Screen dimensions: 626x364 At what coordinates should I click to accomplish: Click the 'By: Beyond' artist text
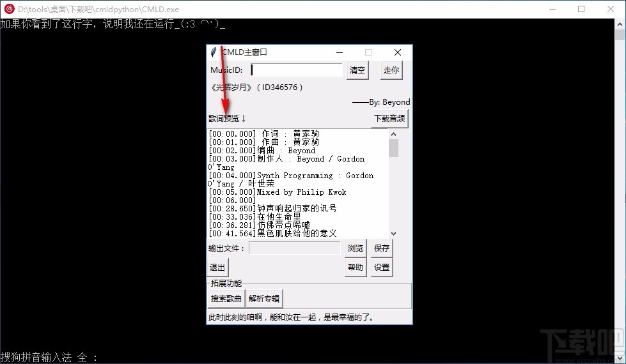(389, 102)
